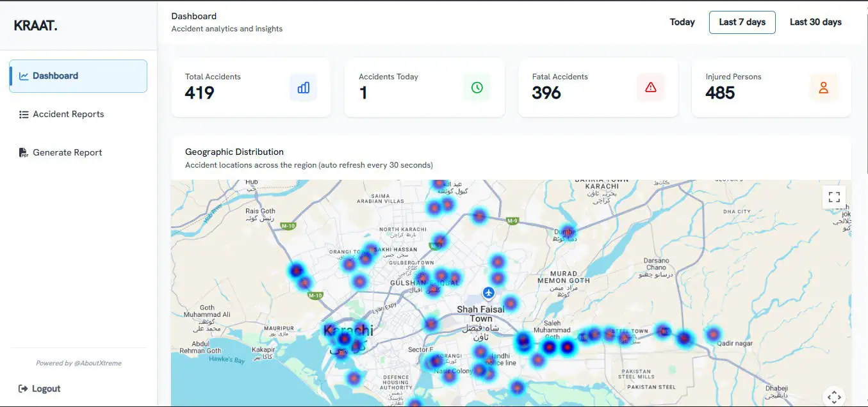This screenshot has width=868, height=407.
Task: Navigate to Generate Report
Action: 67,152
